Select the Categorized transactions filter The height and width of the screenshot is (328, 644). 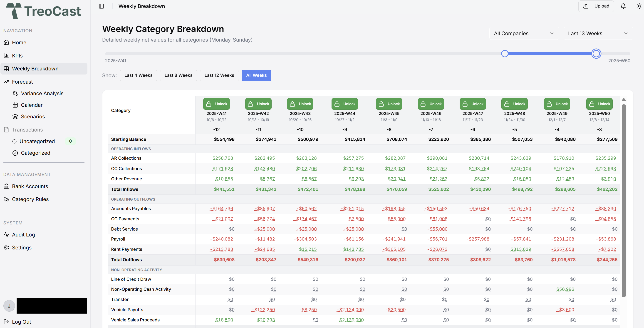point(35,153)
